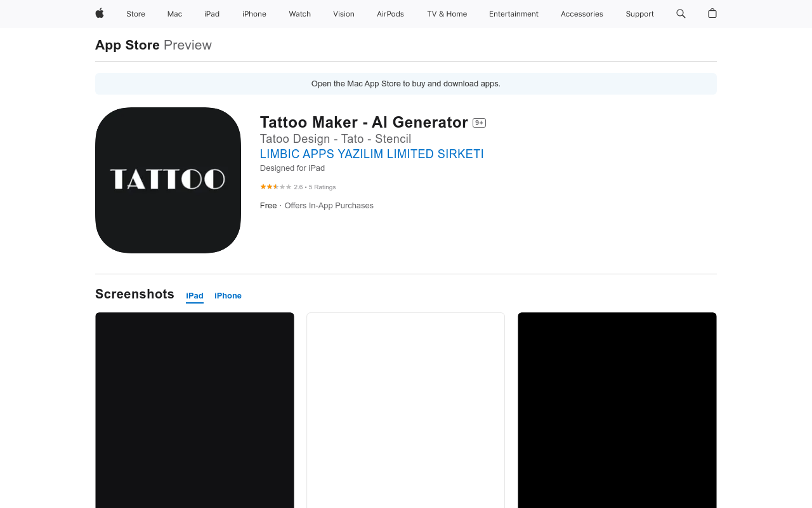Click the Mac App Store banner message
The height and width of the screenshot is (508, 812).
coord(406,84)
